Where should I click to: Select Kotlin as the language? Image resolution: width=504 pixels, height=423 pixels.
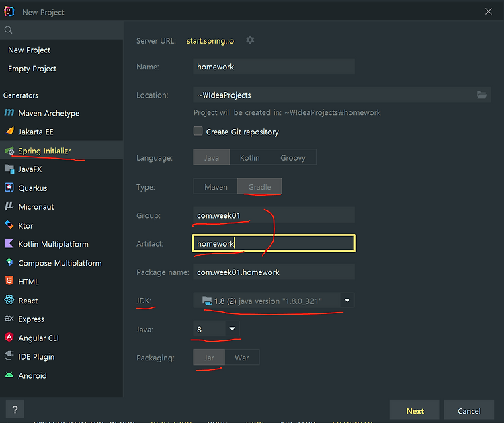coord(250,157)
